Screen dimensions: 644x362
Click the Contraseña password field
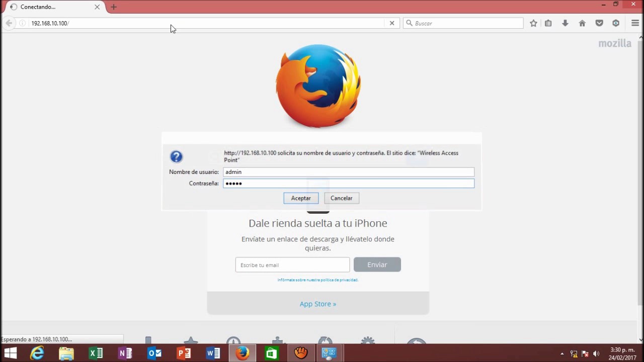tap(349, 184)
